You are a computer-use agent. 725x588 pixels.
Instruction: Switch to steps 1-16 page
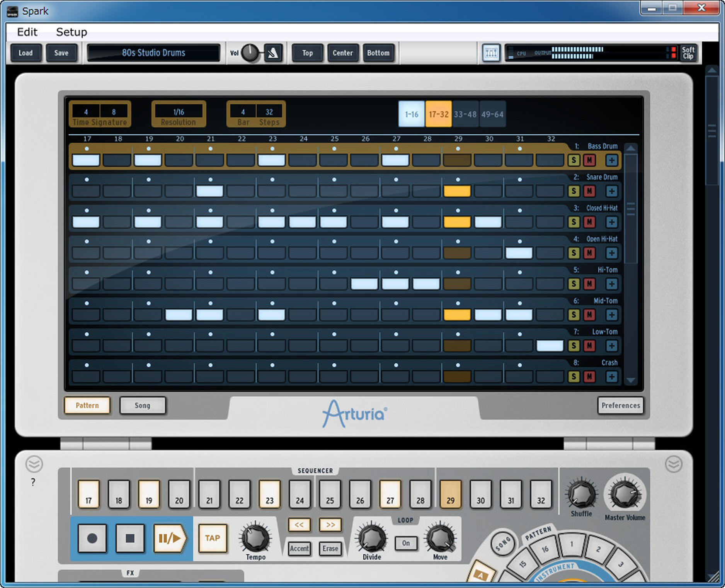tap(412, 114)
